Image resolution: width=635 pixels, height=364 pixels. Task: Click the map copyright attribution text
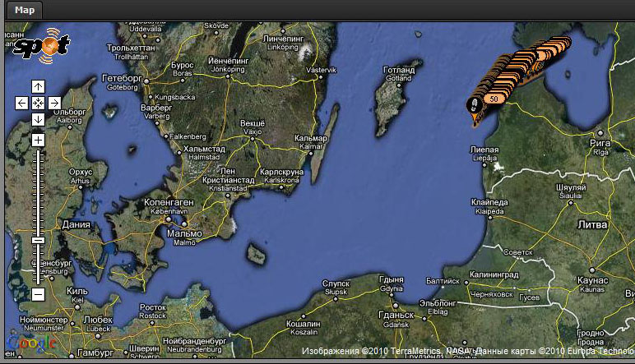click(x=465, y=352)
